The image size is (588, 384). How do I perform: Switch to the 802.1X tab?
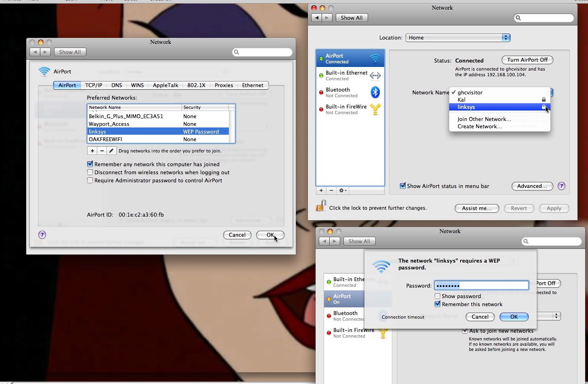(x=197, y=85)
